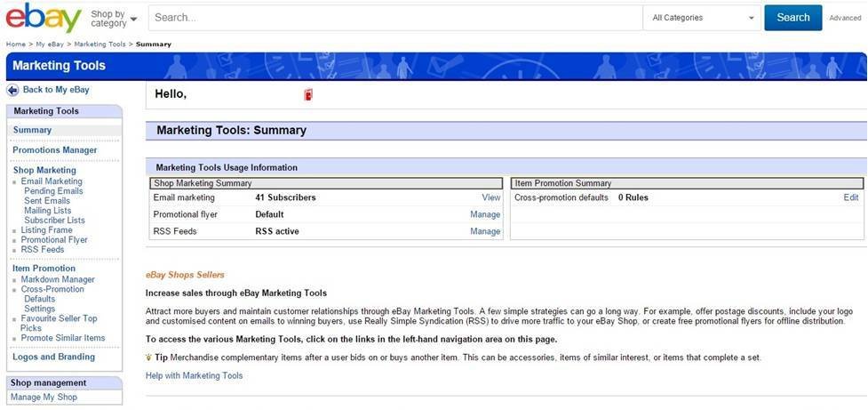Open the Shop by category dropdown
868x410 pixels.
[114, 19]
